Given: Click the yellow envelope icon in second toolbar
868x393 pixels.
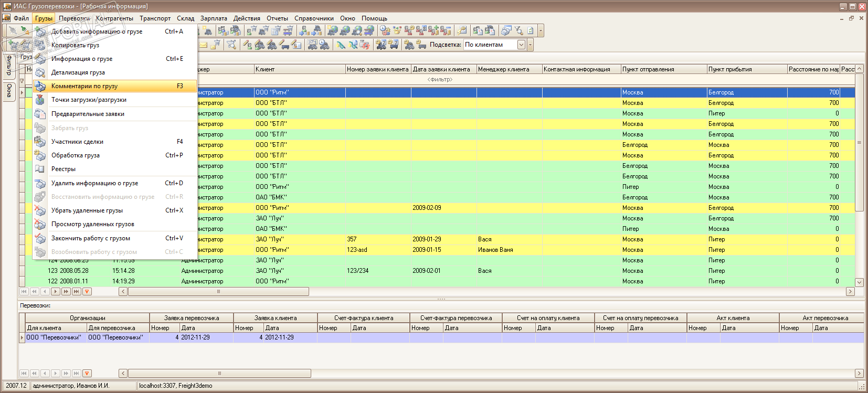Looking at the screenshot, I should point(203,45).
